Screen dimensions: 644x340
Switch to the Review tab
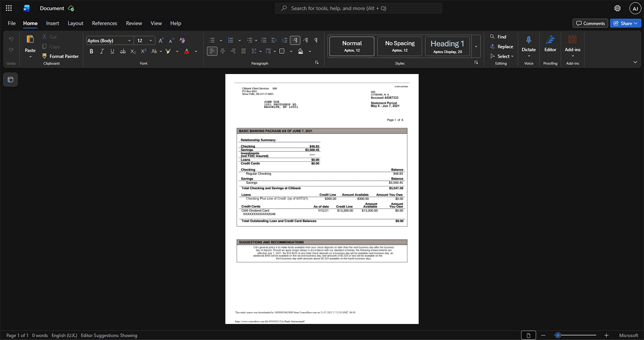click(134, 23)
